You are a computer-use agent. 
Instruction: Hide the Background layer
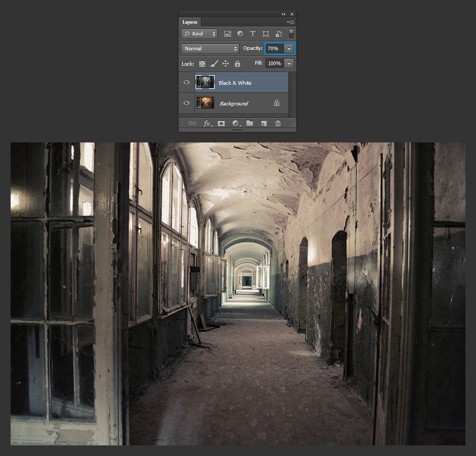(x=187, y=103)
